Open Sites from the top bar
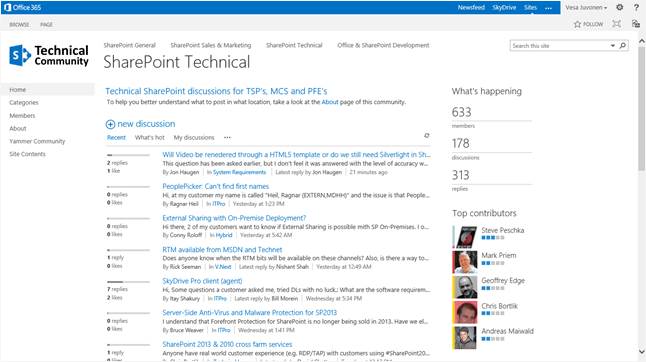Screen dimensions: 646x362 (x=530, y=7)
